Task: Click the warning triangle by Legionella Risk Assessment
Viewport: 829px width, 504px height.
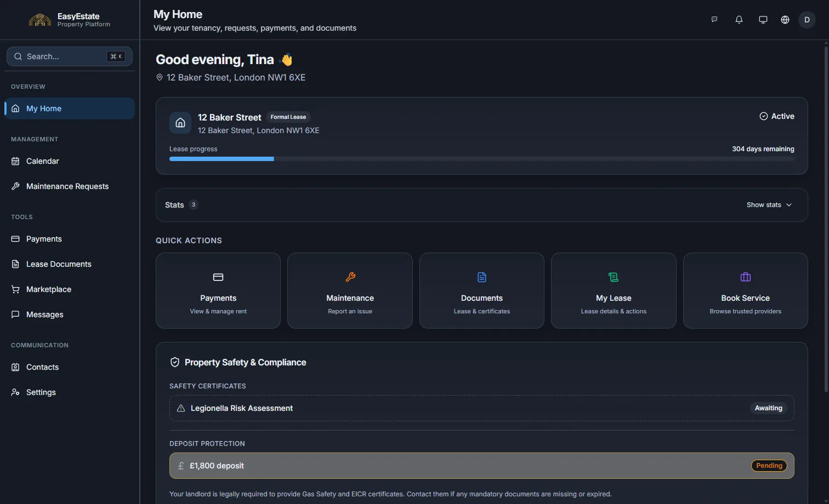Action: click(181, 408)
